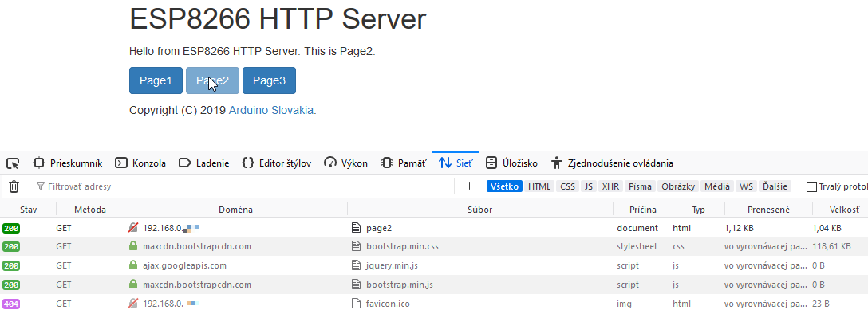Activate the element picker icon
This screenshot has width=868, height=314.
point(13,163)
